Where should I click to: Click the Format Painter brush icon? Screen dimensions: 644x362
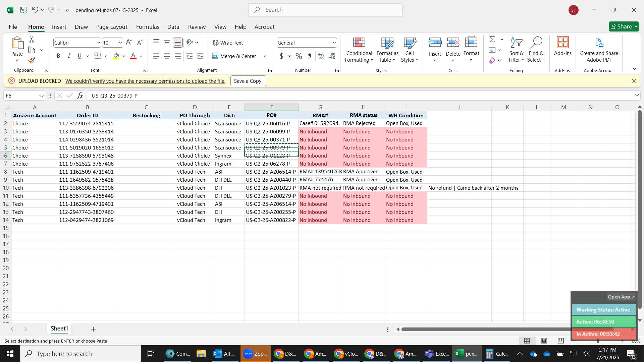click(x=32, y=60)
